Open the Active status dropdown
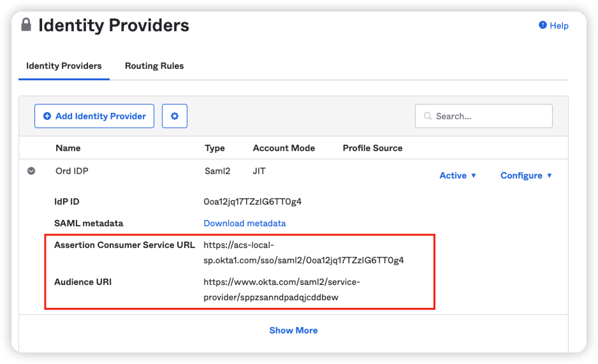The width and height of the screenshot is (598, 364). (x=457, y=175)
